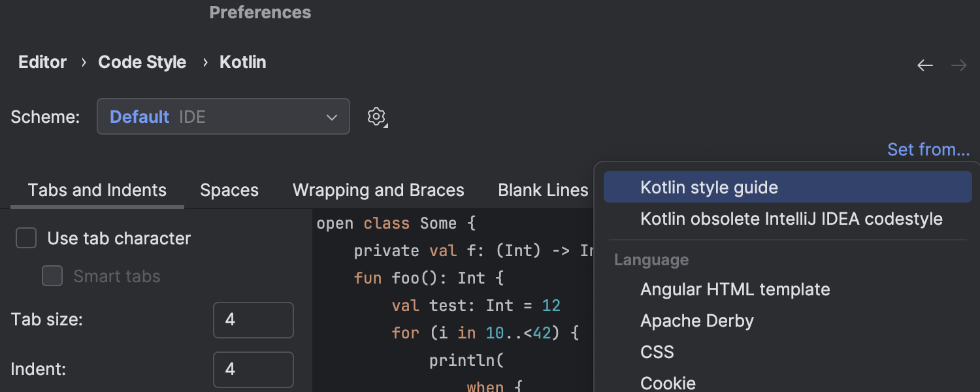Choose Kotlin style guide from the list
The height and width of the screenshot is (392, 980).
pyautogui.click(x=788, y=188)
